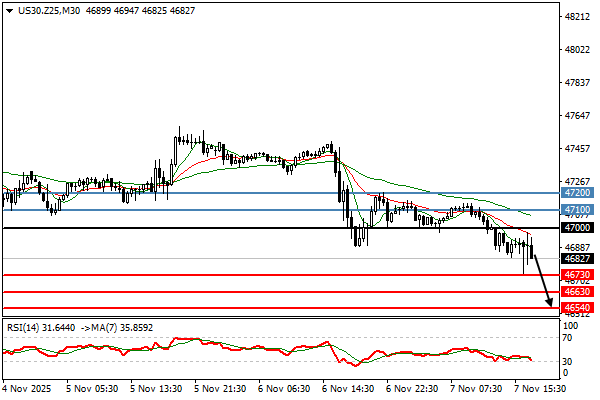The image size is (600, 400).
Task: Click the 6 Nov 14:30 time label
Action: 346,387
